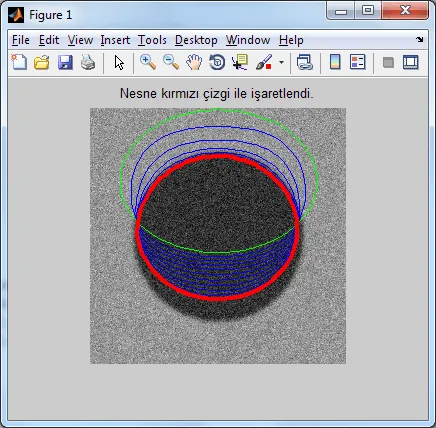Viewport: 436px width, 428px height.
Task: Select the Rotate 3D tool
Action: point(217,62)
